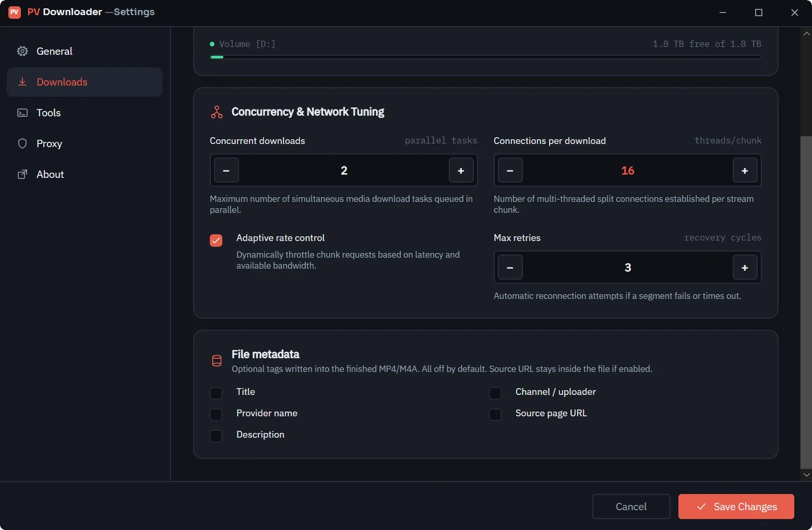Enable the Provider name checkbox
Screen dimensions: 812x530
coord(216,414)
